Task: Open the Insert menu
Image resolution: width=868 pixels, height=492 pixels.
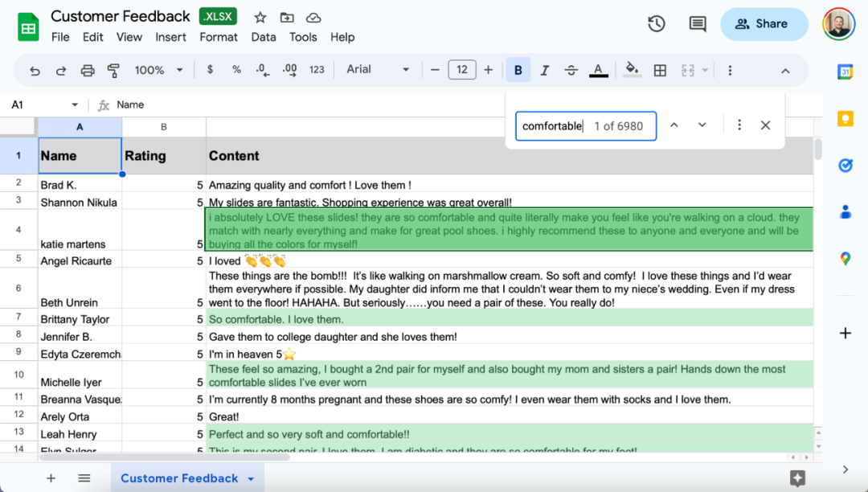Action: click(170, 37)
